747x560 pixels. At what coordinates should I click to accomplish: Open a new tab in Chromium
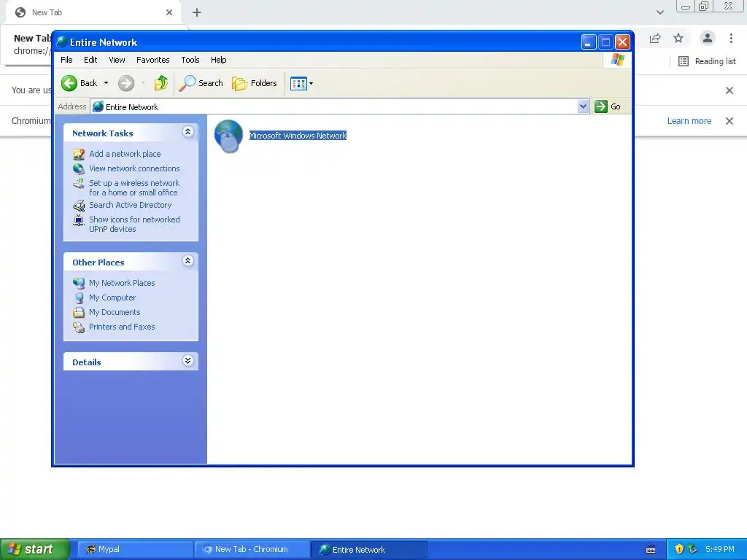197,12
